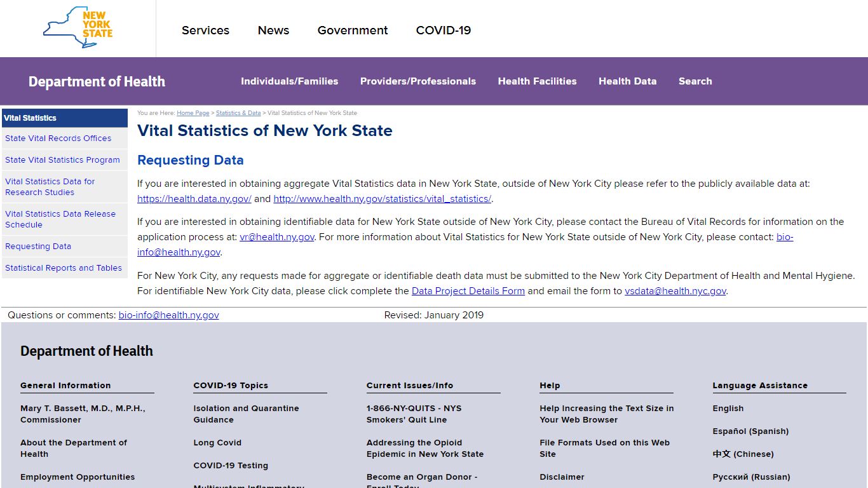Image resolution: width=868 pixels, height=488 pixels.
Task: Click the vr@health.ny.gov email link
Action: click(x=277, y=237)
